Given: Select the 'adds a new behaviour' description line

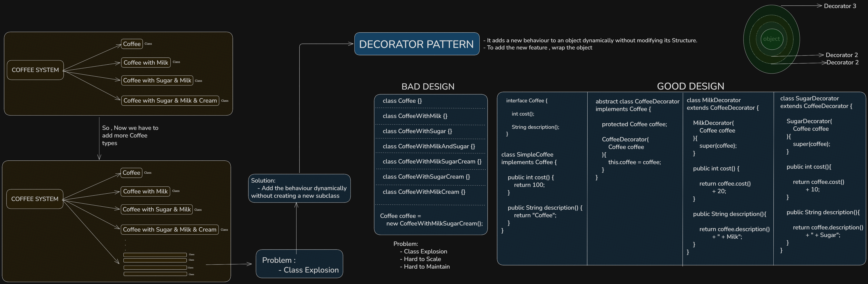Looking at the screenshot, I should (x=590, y=41).
